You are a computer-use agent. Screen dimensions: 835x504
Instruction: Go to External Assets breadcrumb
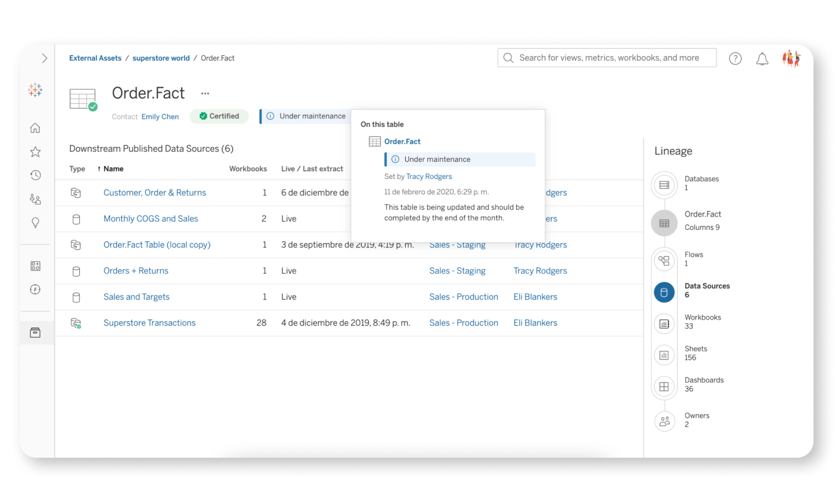tap(95, 58)
